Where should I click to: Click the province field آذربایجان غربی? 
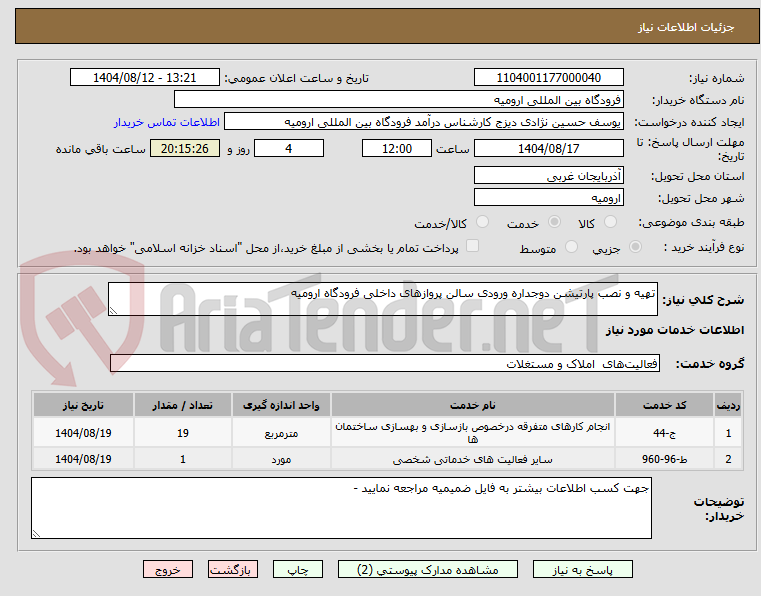click(x=548, y=176)
